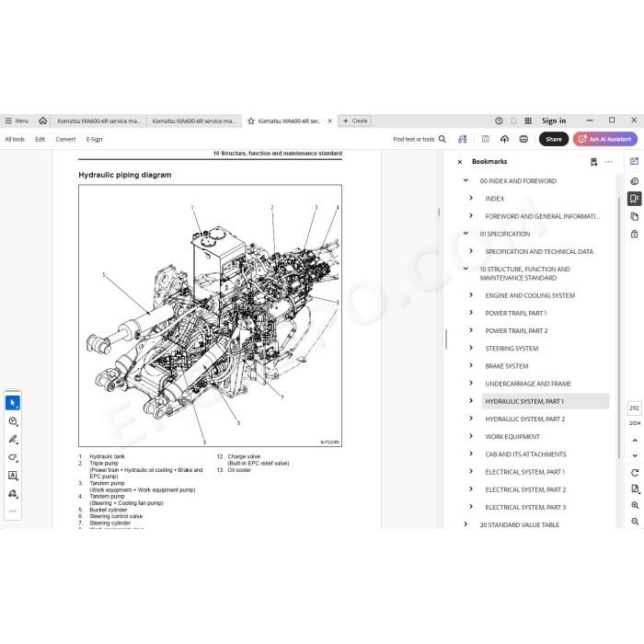Expand the STEERING SYSTEM bookmark
Viewport: 644px width, 644px height.
[x=471, y=348]
